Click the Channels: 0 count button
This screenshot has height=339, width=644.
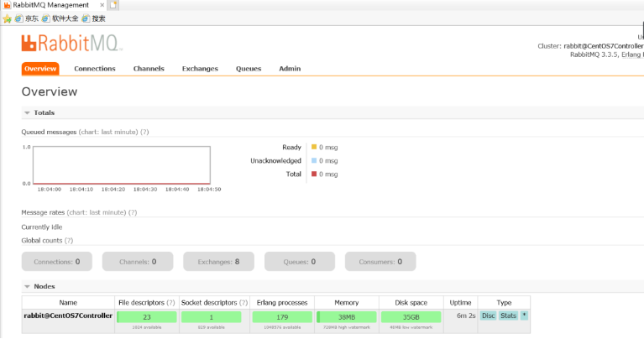tap(138, 262)
